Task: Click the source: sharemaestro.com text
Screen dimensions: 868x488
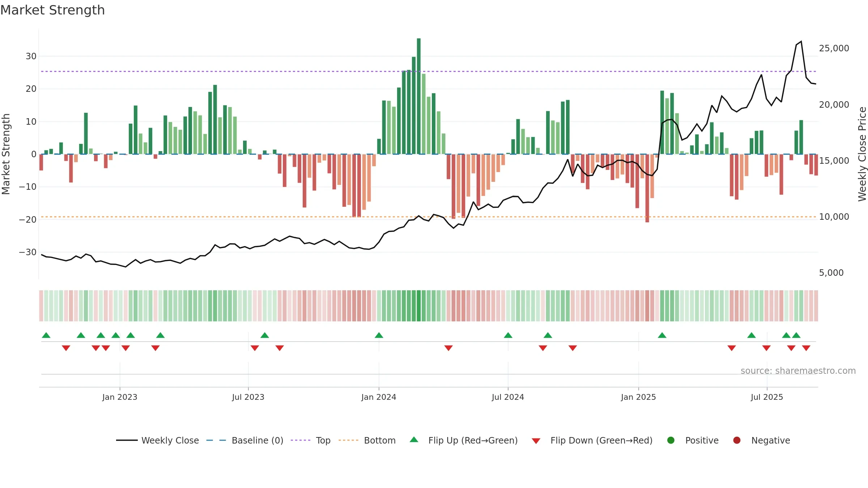Action: [x=798, y=371]
